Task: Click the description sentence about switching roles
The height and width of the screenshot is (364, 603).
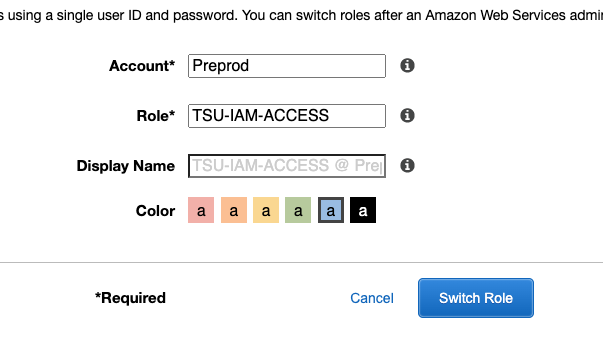Action: pos(302,15)
